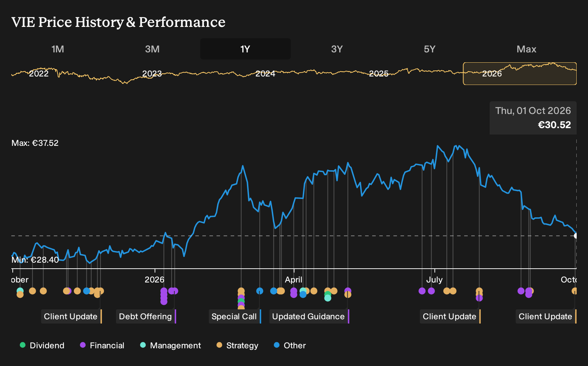588x366 pixels.
Task: Select the active 1Y range tab
Action: [x=245, y=49]
